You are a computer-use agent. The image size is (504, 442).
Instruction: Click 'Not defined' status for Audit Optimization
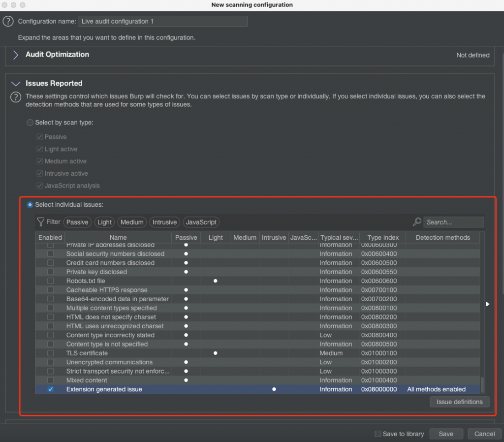(473, 55)
